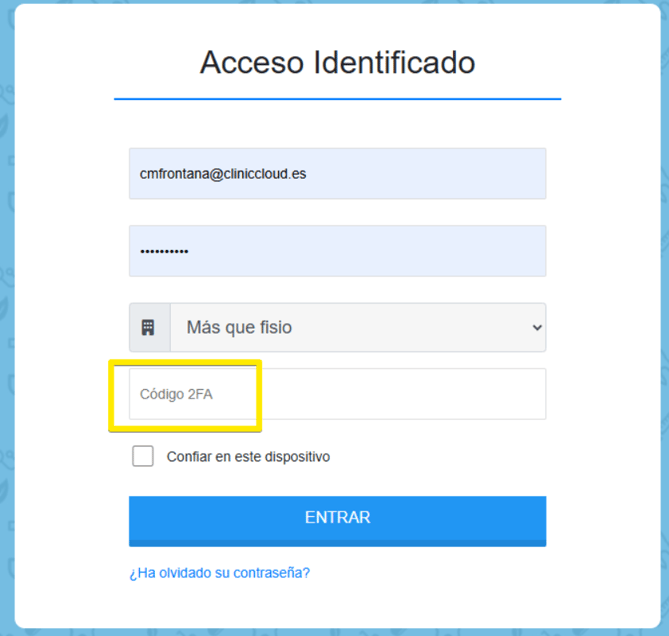Click the password dots in the password box
The image size is (669, 636).
(164, 252)
